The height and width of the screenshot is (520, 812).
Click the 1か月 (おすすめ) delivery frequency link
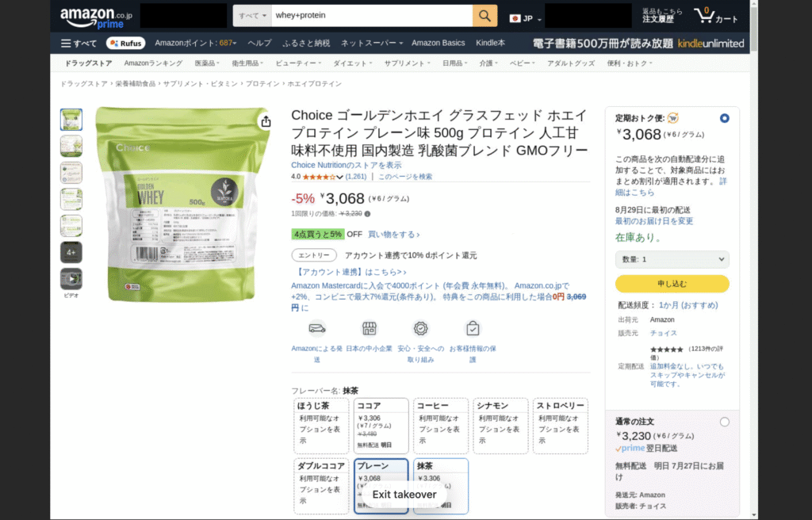pos(688,305)
